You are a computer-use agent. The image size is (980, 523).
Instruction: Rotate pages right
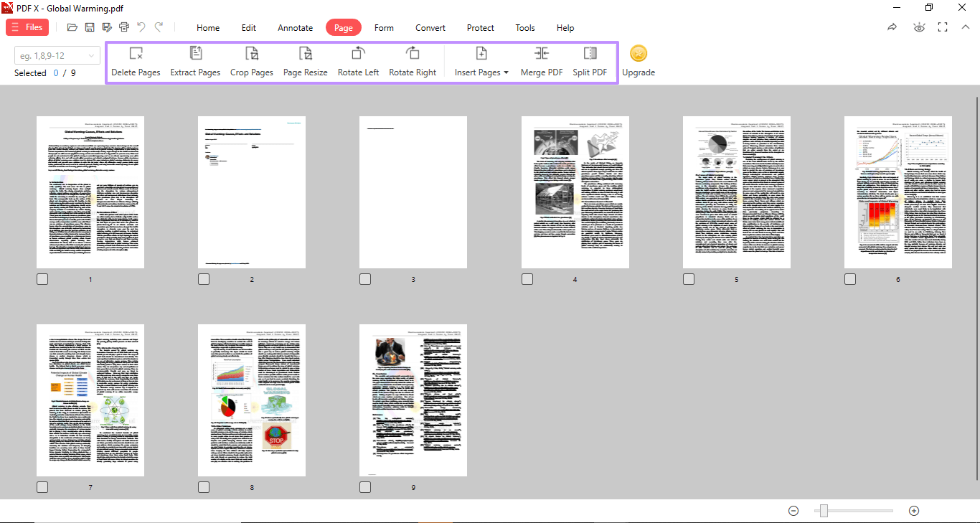pyautogui.click(x=413, y=61)
